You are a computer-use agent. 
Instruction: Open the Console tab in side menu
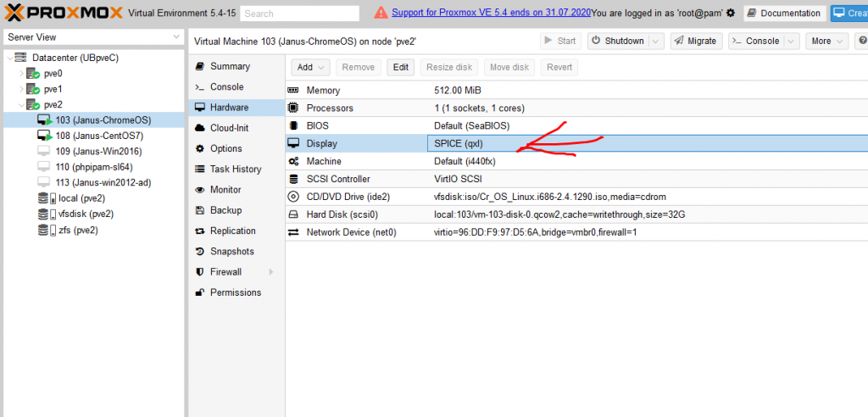[x=237, y=87]
